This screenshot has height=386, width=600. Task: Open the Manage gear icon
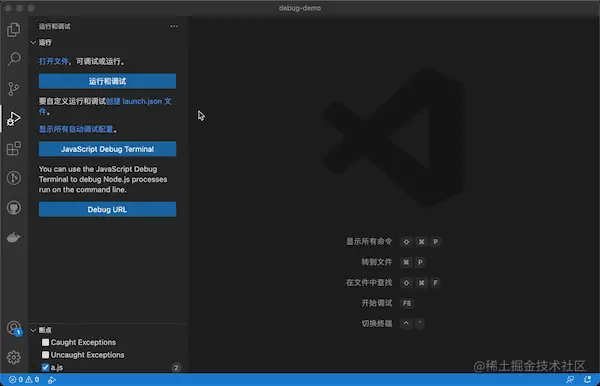coord(14,357)
